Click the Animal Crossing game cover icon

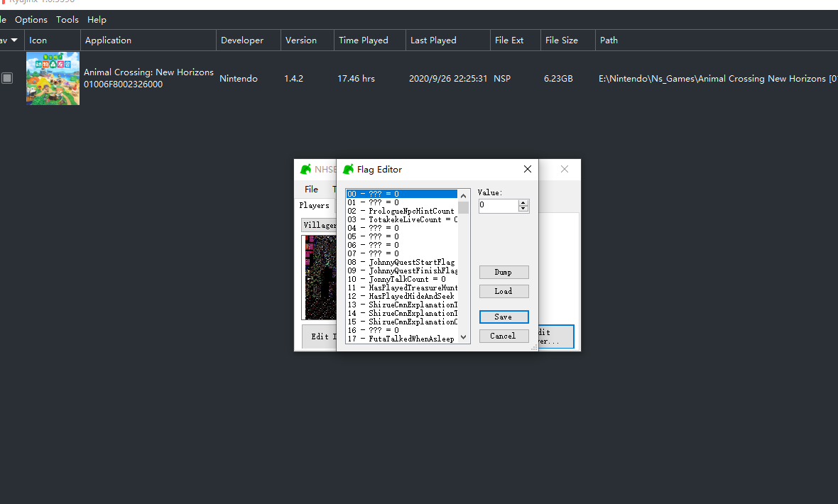point(53,78)
